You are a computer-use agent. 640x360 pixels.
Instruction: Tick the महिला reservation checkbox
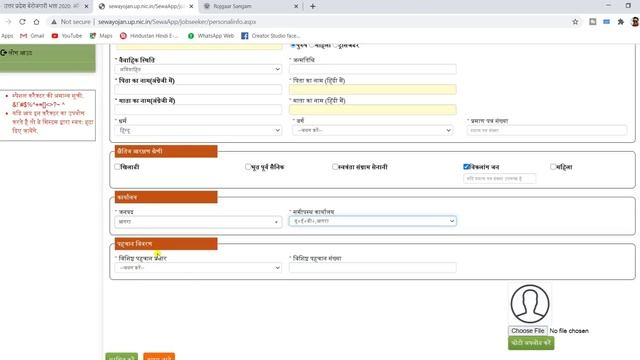[x=553, y=167]
